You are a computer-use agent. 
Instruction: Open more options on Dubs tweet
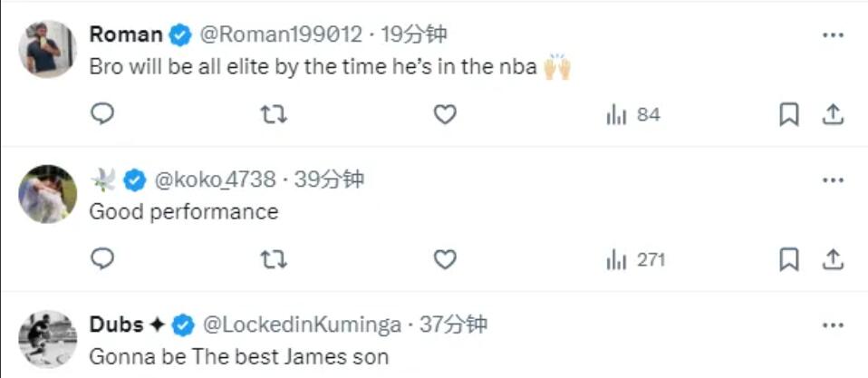(833, 325)
